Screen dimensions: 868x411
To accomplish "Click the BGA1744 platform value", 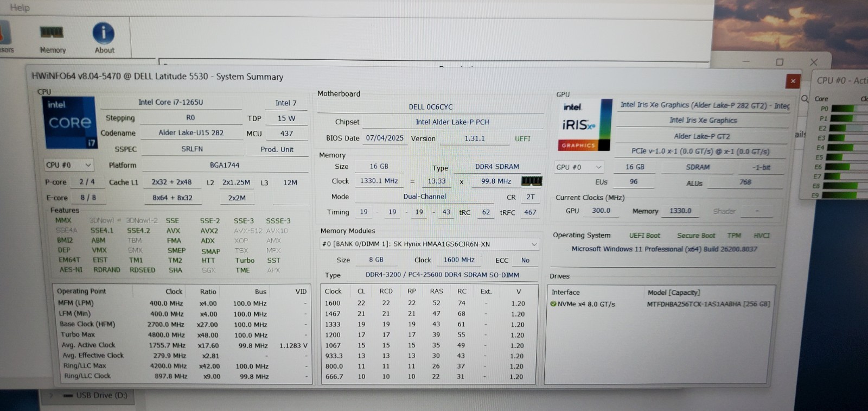I will (225, 165).
